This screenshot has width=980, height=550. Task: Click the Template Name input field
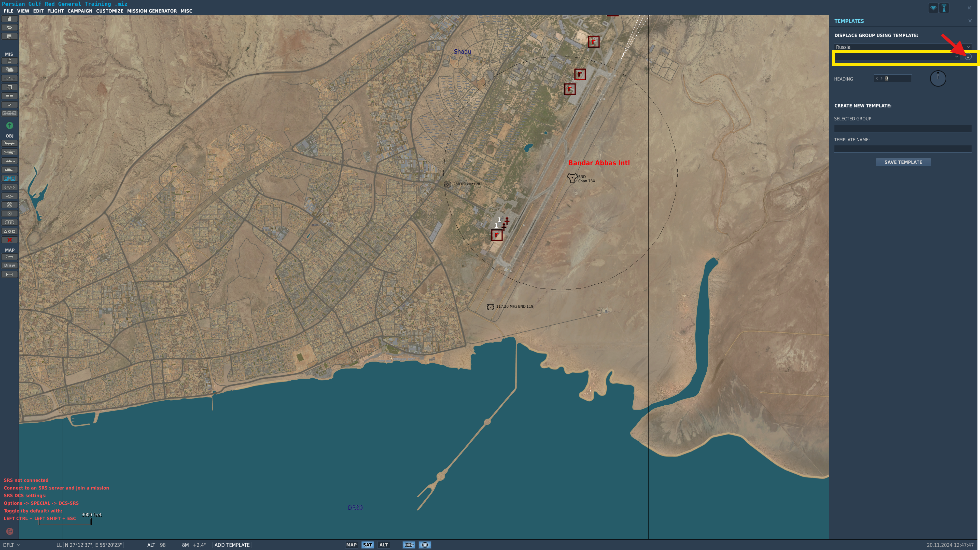pyautogui.click(x=903, y=149)
